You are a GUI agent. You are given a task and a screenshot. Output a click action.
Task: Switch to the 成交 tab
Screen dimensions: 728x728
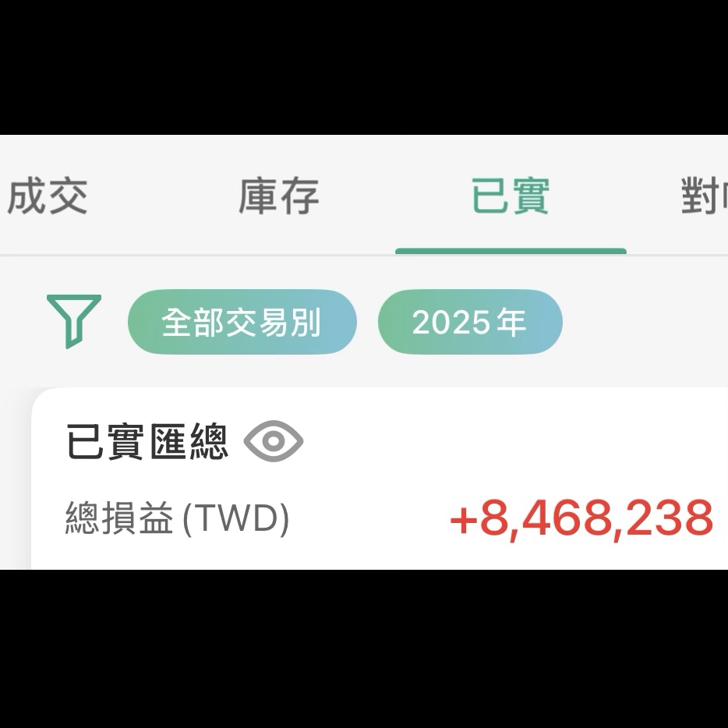[x=47, y=196]
